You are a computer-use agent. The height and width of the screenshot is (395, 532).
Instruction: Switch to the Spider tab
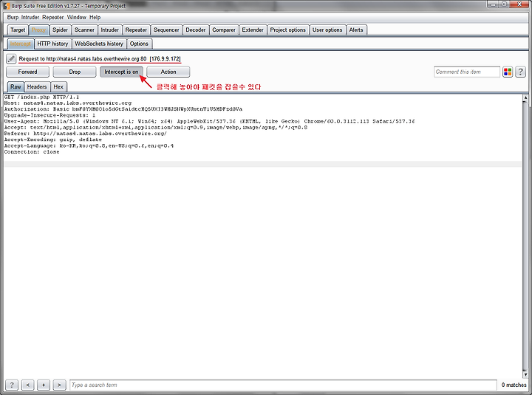[60, 30]
